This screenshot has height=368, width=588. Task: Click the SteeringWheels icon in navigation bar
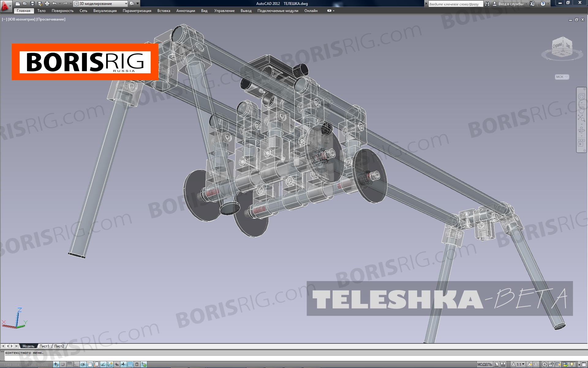pyautogui.click(x=581, y=97)
